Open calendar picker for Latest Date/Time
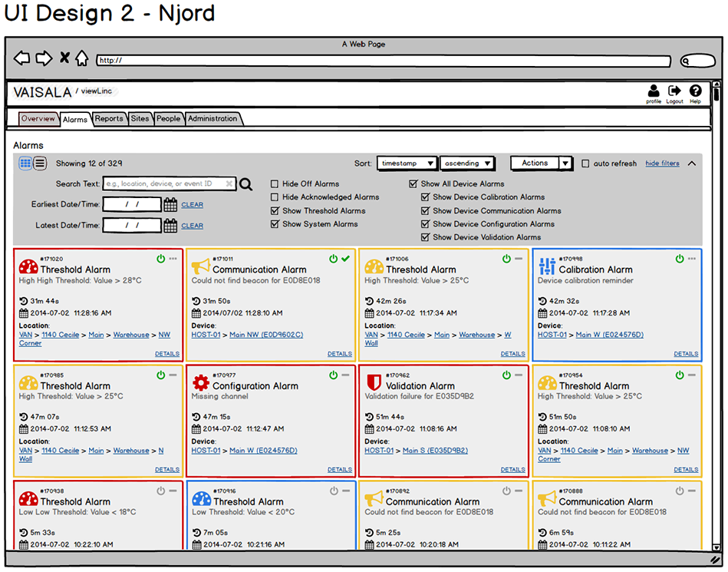 [170, 226]
